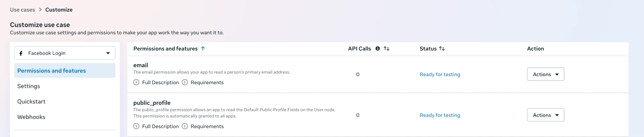Open Actions dropdown for email row

(545, 74)
